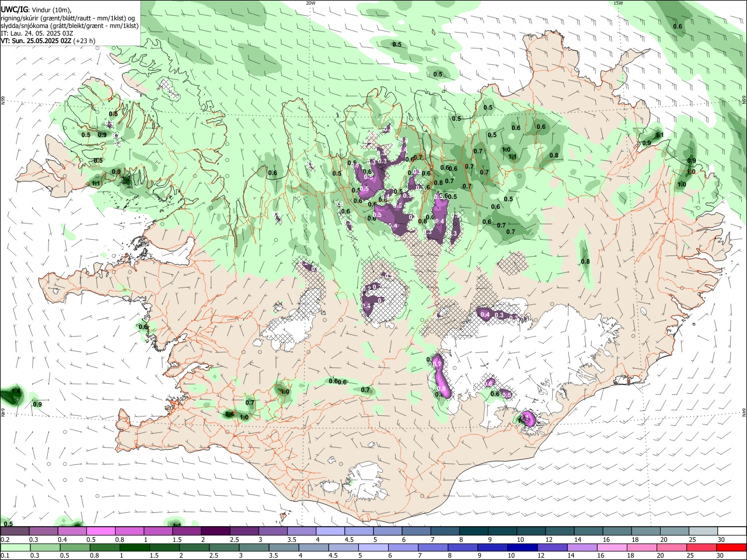Viewport: 747px width, 560px height.
Task: Pick the bright pink 0.5 swatch in the upper legend
Action: [100, 531]
